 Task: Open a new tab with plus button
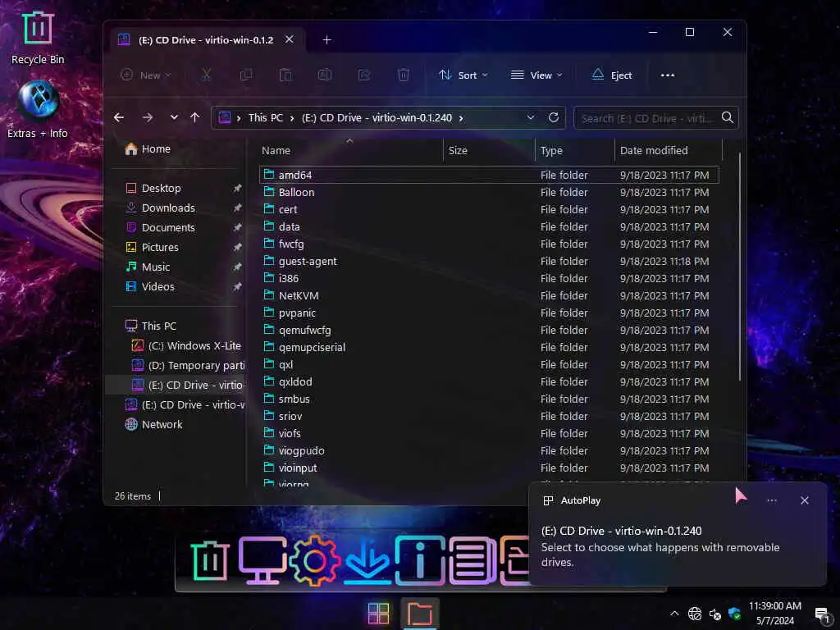point(326,40)
